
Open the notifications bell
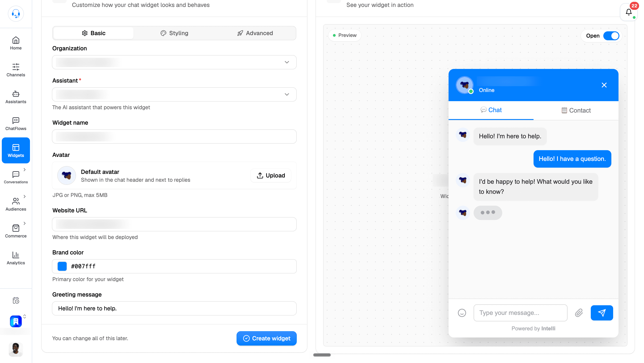[629, 12]
